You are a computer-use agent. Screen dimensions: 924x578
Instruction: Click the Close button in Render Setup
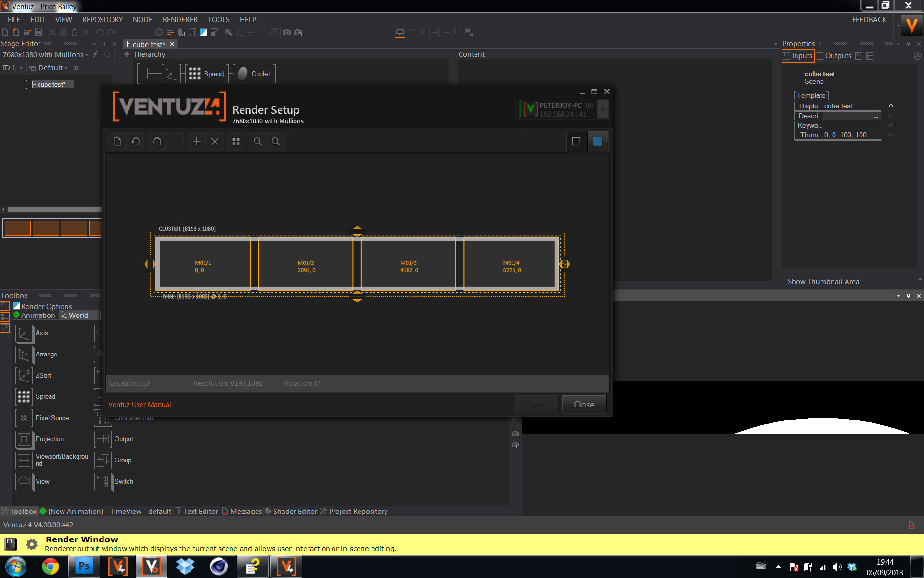pos(584,405)
